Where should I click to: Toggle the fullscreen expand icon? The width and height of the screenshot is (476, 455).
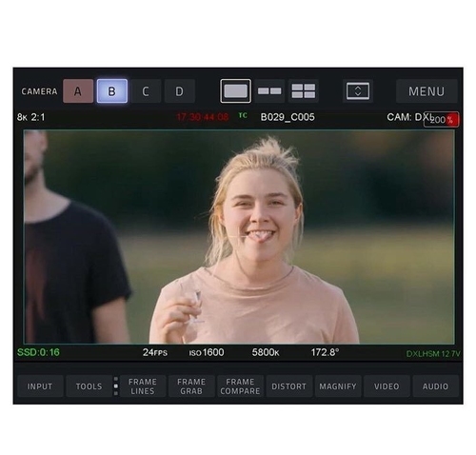[x=358, y=91]
